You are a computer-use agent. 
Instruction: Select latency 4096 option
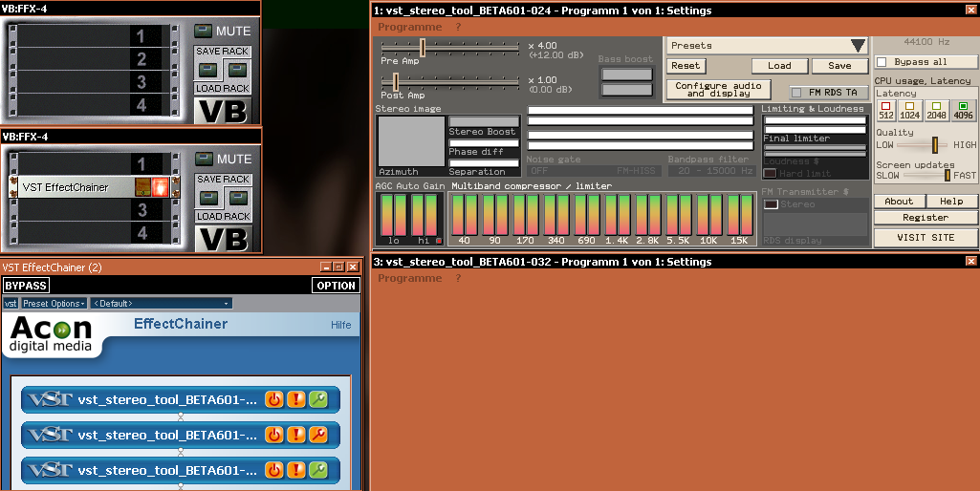coord(963,111)
